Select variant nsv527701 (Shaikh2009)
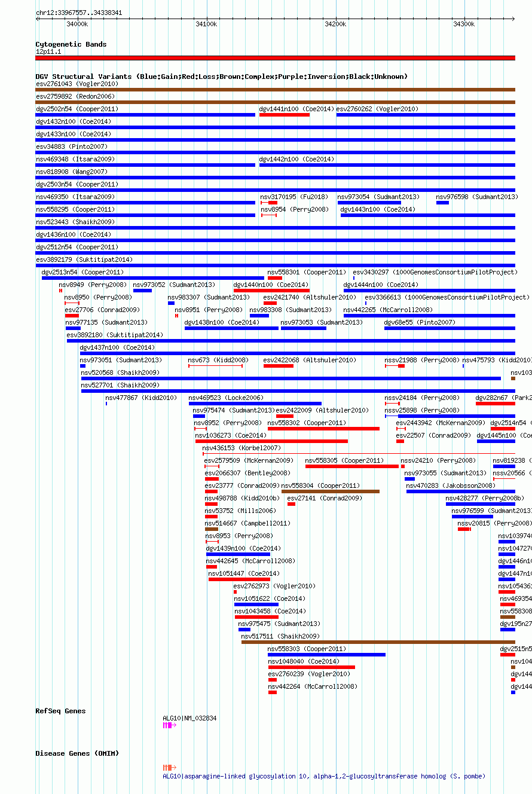 (120, 385)
